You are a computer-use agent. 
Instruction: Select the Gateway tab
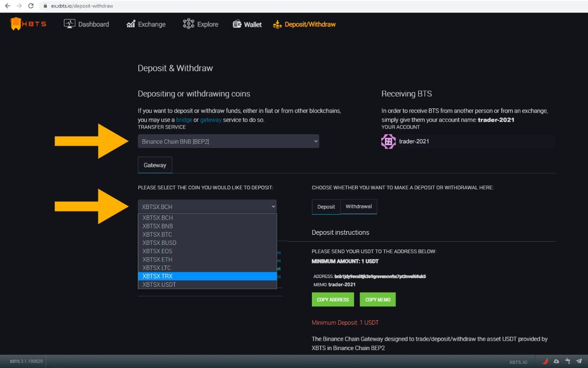(155, 165)
